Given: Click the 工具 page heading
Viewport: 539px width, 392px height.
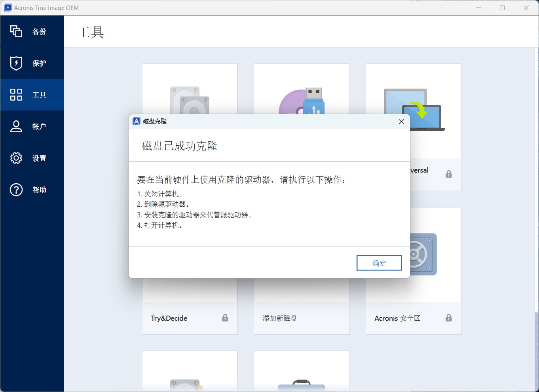Looking at the screenshot, I should [91, 32].
